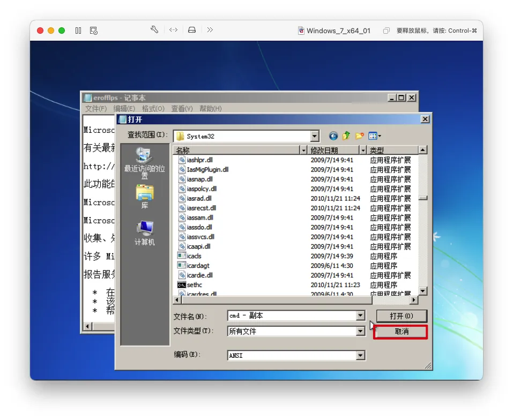
Task: Create a new folder icon
Action: click(x=360, y=136)
